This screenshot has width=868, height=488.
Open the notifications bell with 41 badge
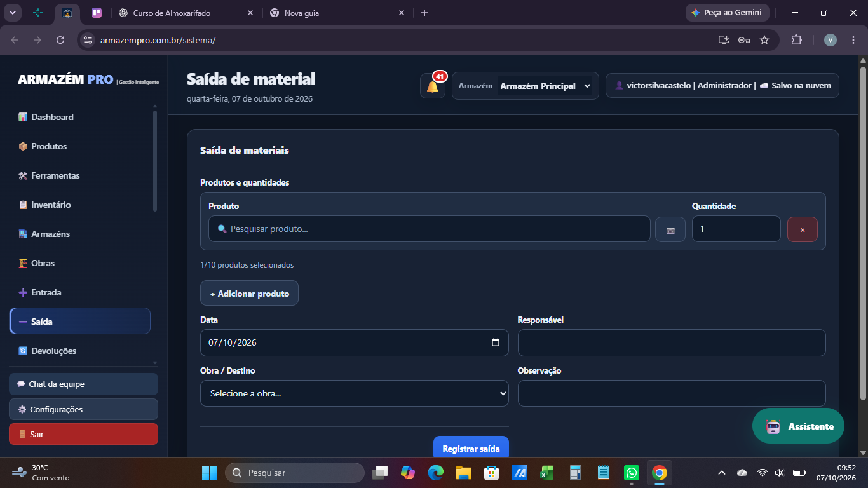433,86
